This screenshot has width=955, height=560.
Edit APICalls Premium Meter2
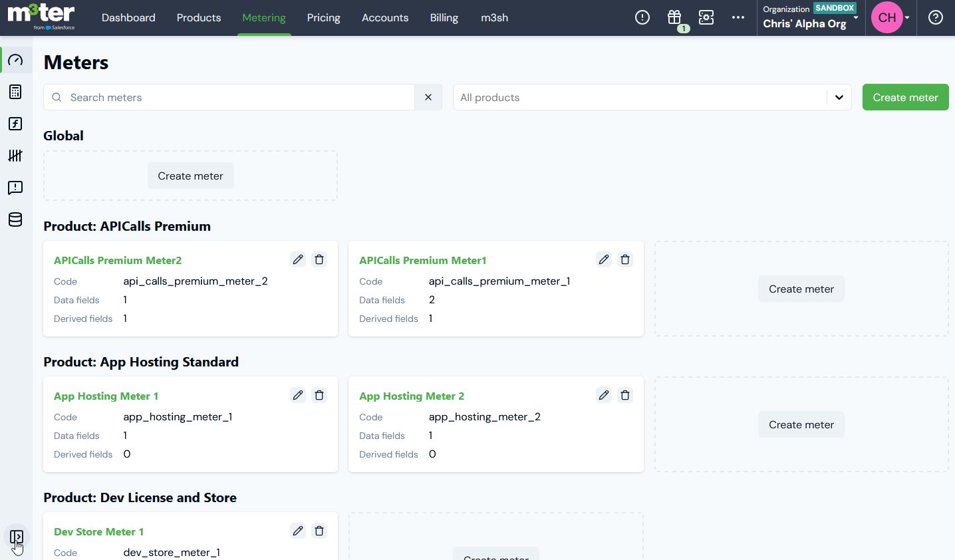tap(298, 259)
